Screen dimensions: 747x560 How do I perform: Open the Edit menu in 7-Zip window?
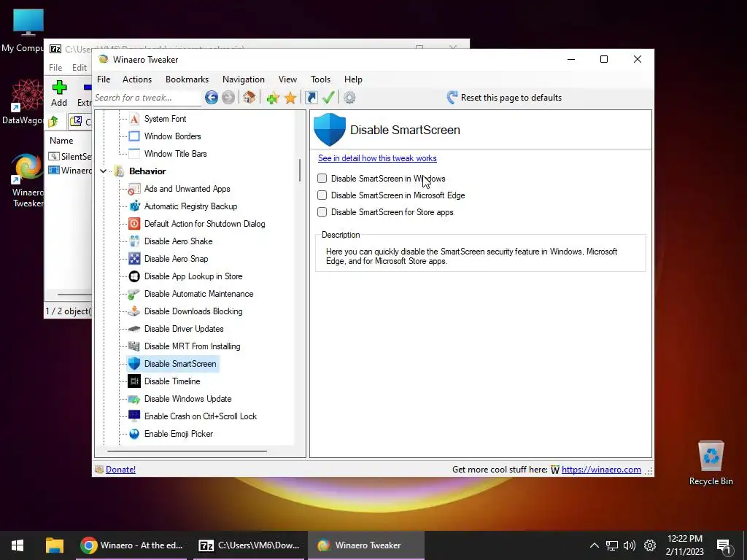click(79, 68)
